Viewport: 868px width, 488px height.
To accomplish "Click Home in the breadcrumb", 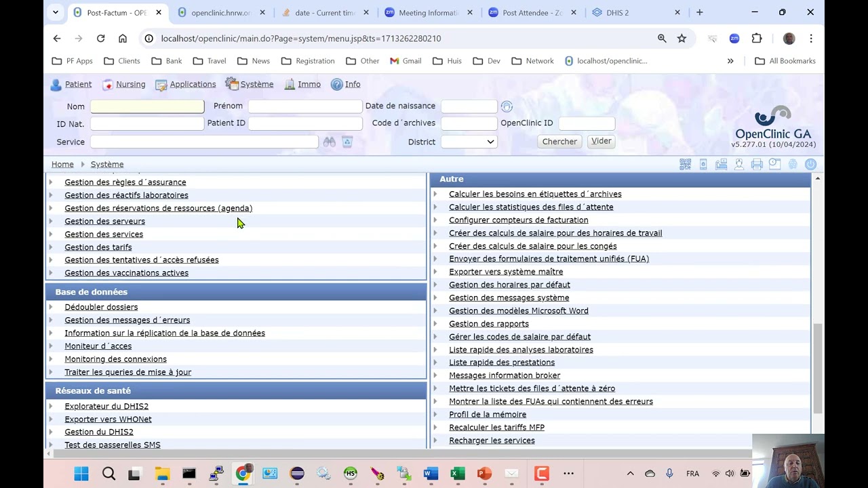I will (x=62, y=165).
